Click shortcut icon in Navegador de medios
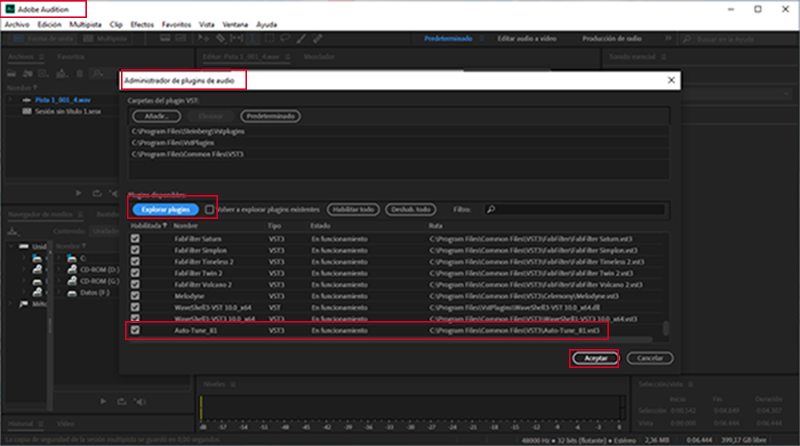Image resolution: width=800 pixels, height=446 pixels. pyautogui.click(x=12, y=232)
